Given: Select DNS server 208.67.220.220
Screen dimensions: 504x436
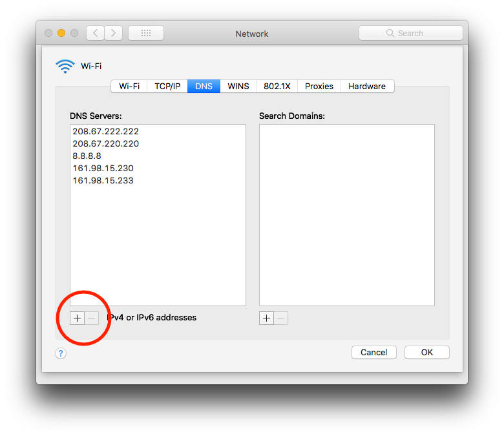Looking at the screenshot, I should pyautogui.click(x=158, y=143).
